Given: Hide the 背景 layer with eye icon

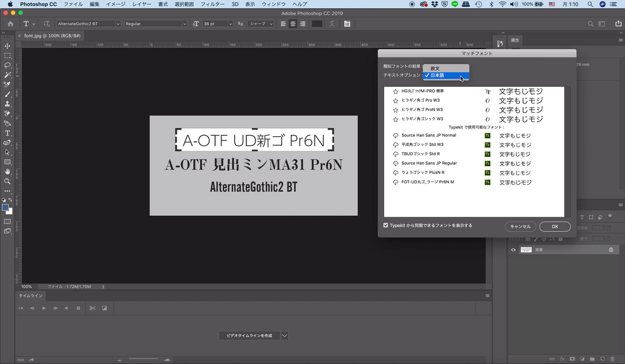Looking at the screenshot, I should [513, 250].
